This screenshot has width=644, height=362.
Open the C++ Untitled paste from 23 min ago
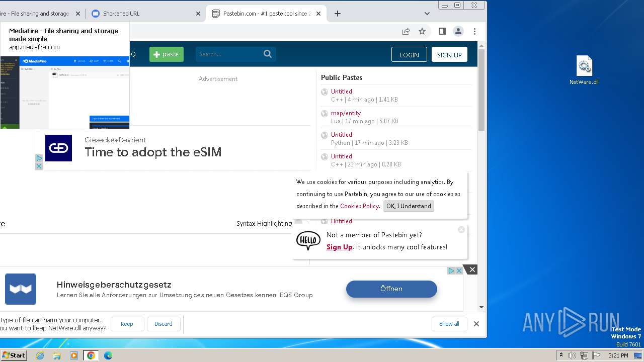coord(341,156)
